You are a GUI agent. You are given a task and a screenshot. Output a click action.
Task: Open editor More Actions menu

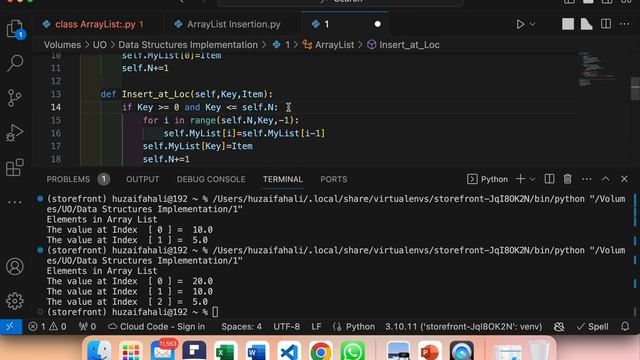tap(624, 24)
